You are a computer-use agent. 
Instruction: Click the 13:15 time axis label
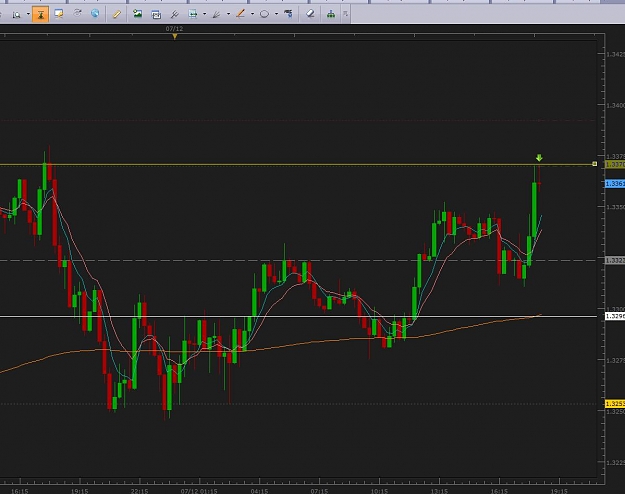439,491
